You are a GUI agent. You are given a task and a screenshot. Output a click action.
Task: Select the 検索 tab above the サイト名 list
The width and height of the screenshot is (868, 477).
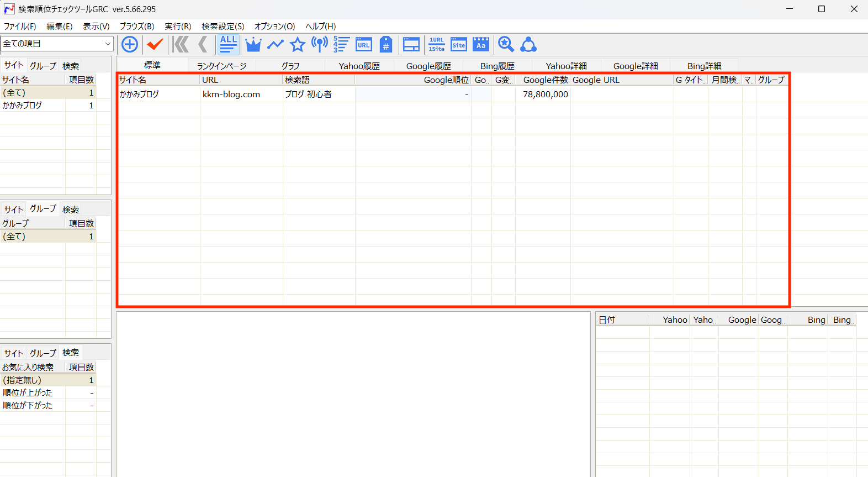(x=71, y=66)
